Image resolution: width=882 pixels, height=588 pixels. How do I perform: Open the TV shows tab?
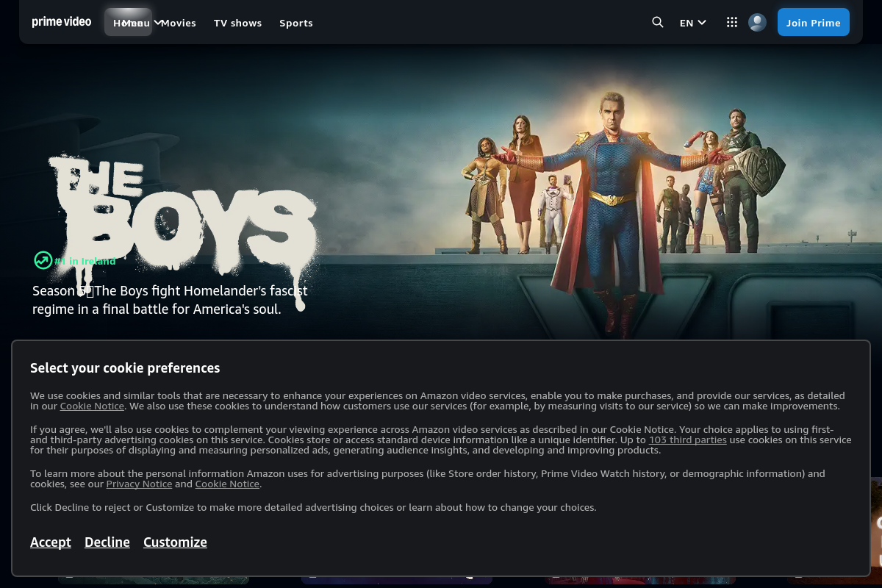tap(237, 23)
